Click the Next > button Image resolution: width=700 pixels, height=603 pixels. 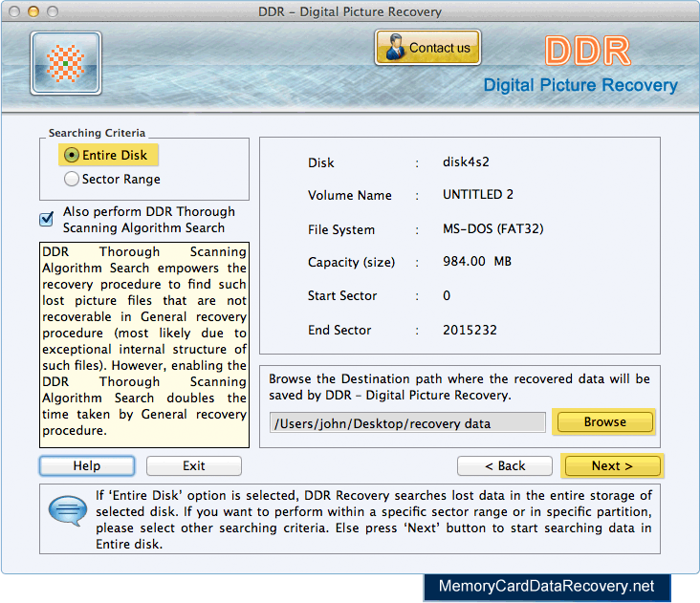(612, 466)
